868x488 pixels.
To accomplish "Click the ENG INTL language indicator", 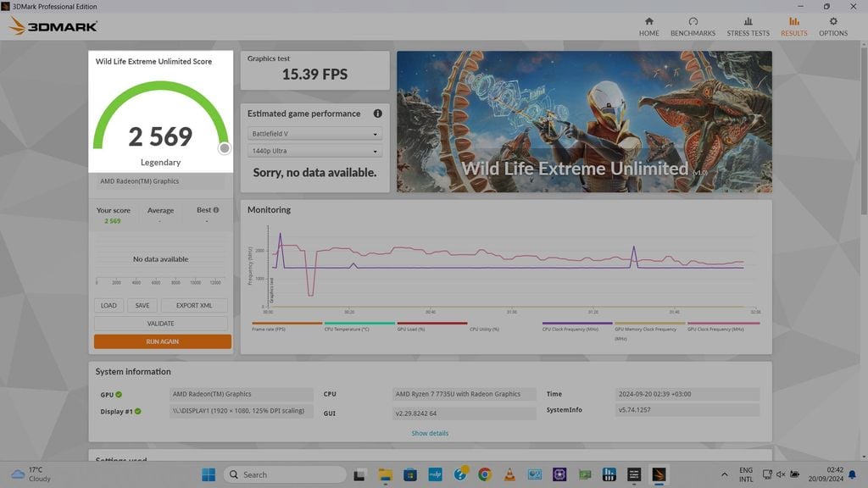I will [x=746, y=474].
